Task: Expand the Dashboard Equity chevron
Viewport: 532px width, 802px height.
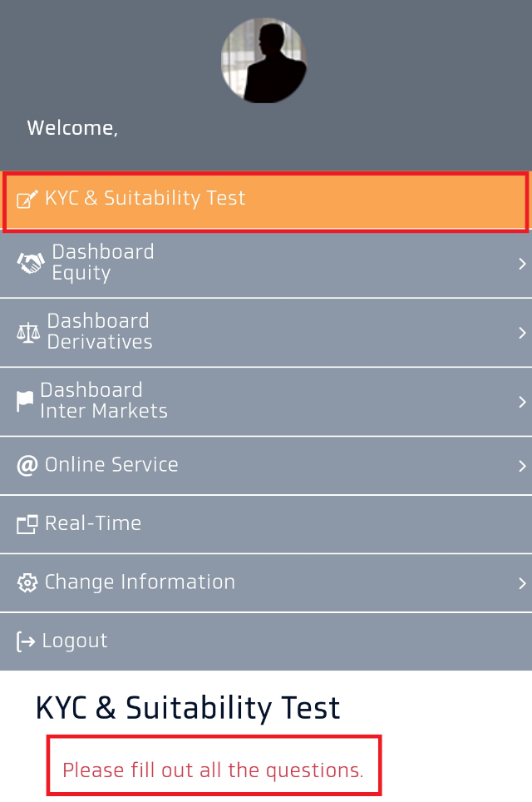Action: (x=522, y=264)
